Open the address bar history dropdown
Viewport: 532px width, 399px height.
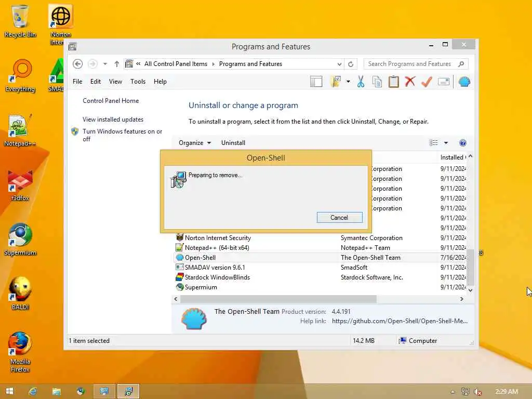point(339,64)
